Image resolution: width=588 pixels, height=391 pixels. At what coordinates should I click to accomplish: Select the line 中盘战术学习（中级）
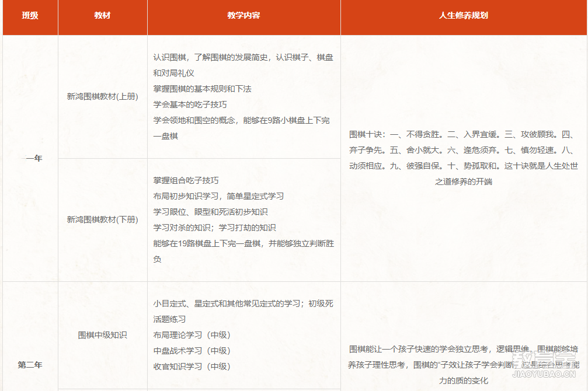192,351
